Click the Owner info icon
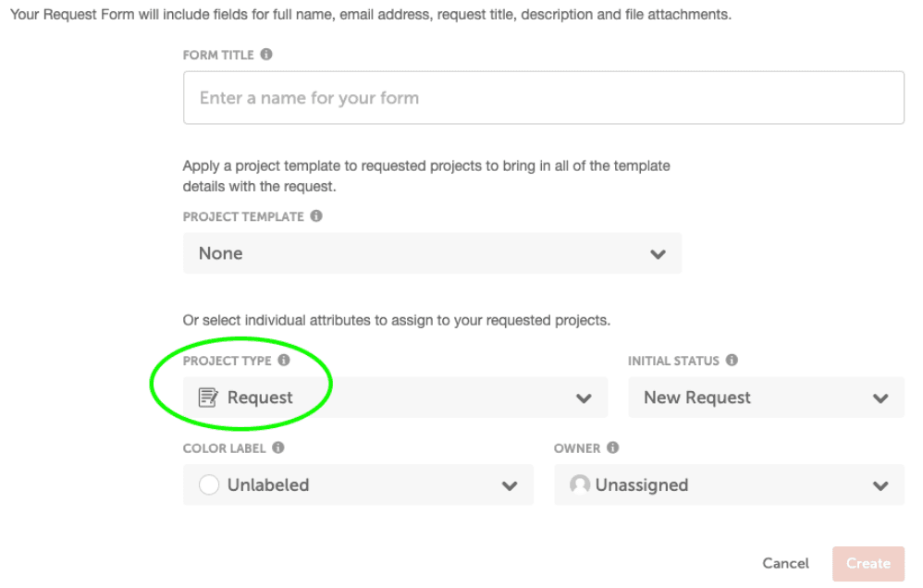The height and width of the screenshot is (588, 923). (613, 447)
